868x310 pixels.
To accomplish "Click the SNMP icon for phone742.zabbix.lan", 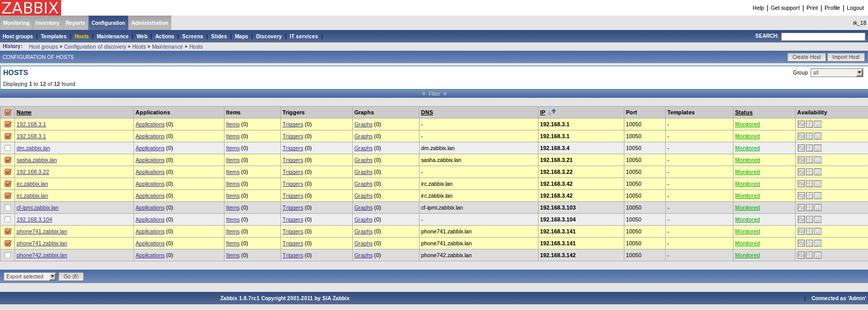I will tap(810, 255).
